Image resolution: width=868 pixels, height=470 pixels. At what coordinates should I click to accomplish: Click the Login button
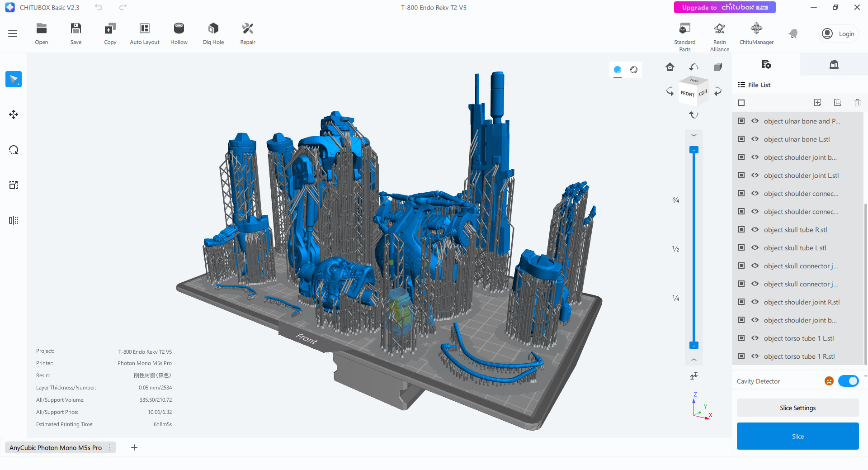click(839, 33)
